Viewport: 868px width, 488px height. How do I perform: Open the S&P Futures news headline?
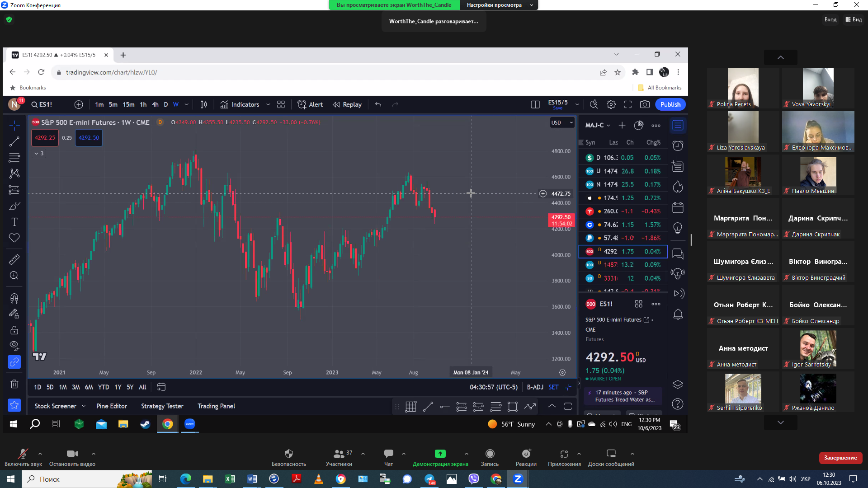point(623,396)
